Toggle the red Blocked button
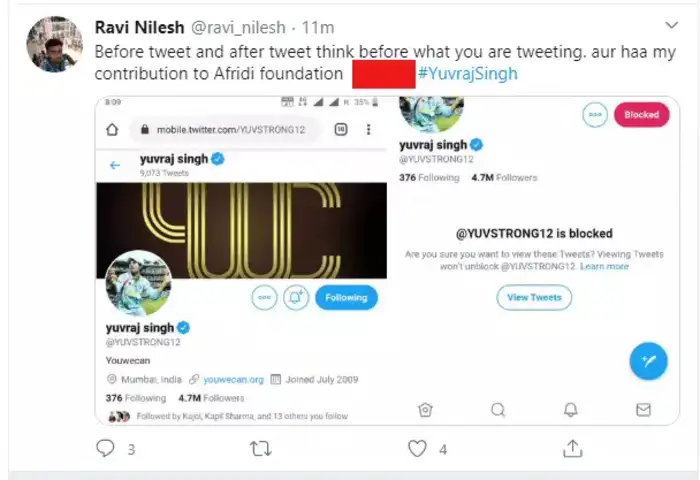700x480 pixels. pyautogui.click(x=641, y=115)
